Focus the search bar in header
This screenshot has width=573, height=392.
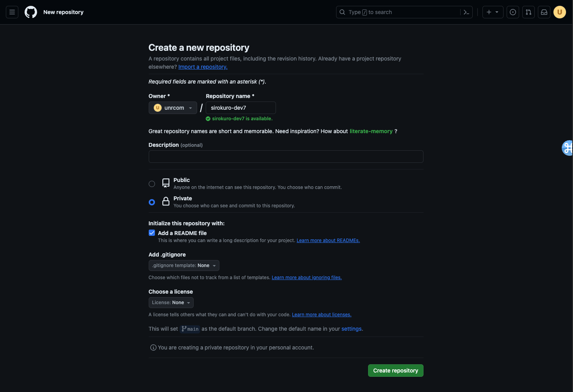coord(398,12)
